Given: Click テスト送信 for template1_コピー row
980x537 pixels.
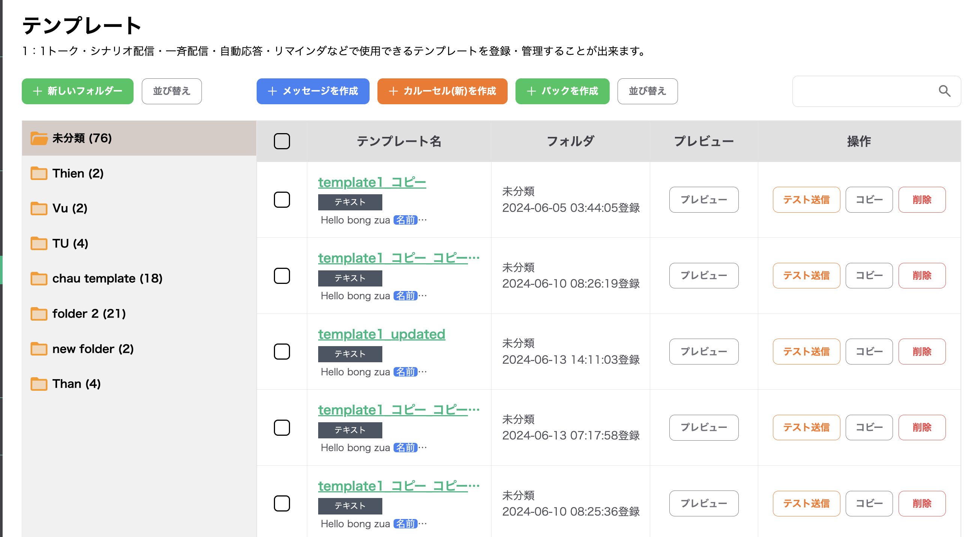Looking at the screenshot, I should point(807,199).
